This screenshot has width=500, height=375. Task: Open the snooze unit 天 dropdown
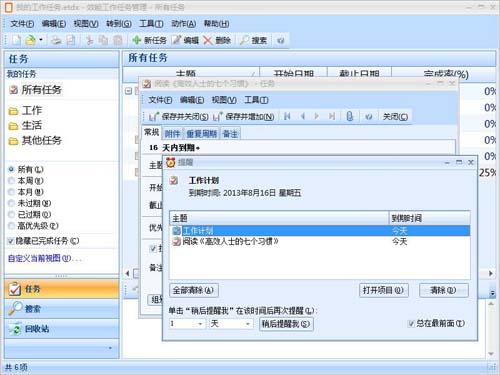tap(248, 324)
